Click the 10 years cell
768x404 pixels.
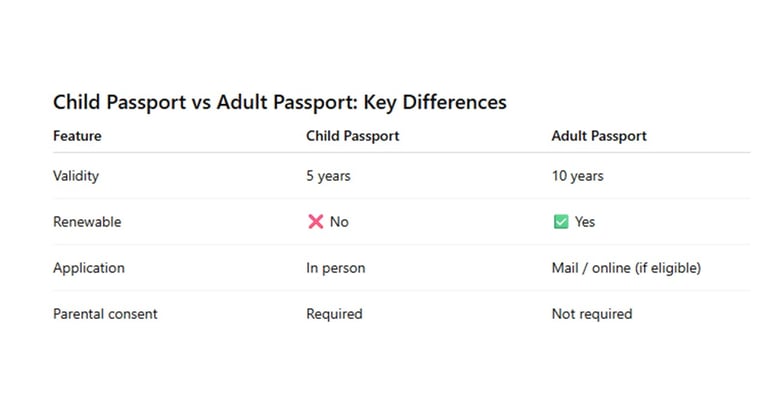pyautogui.click(x=577, y=176)
